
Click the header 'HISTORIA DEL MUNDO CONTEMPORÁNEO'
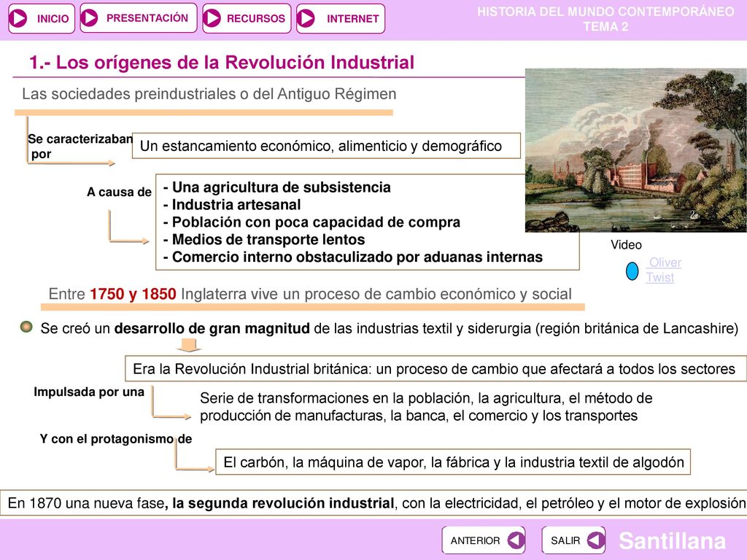[605, 12]
